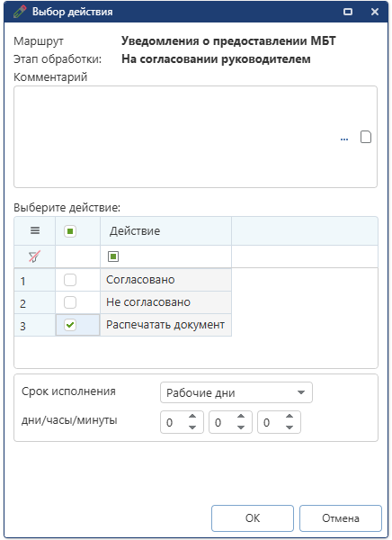Increase the days spinner value
The height and width of the screenshot is (540, 392).
[192, 417]
